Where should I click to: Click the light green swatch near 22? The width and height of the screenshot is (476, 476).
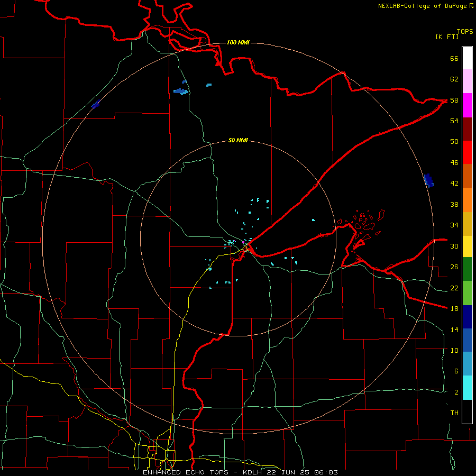[467, 293]
